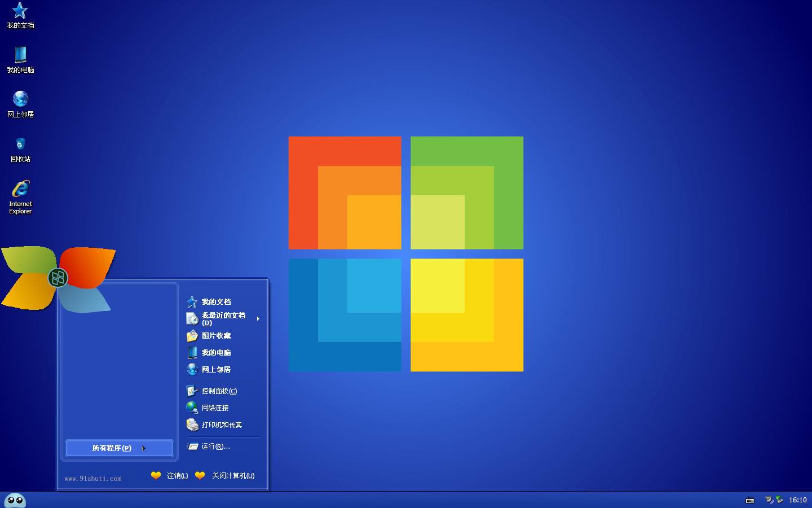Viewport: 812px width, 508px height.
Task: Open the 我的电脑 desktop icon
Action: click(20, 60)
